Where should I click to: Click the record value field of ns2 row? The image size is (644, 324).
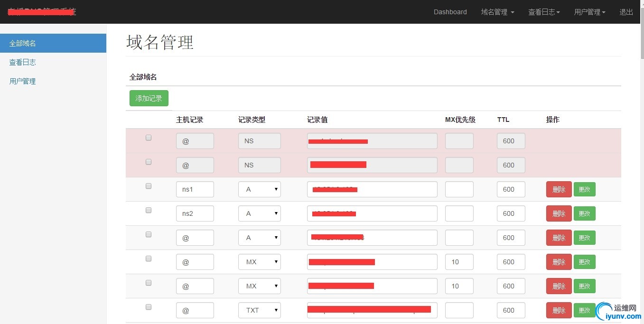[x=372, y=213]
